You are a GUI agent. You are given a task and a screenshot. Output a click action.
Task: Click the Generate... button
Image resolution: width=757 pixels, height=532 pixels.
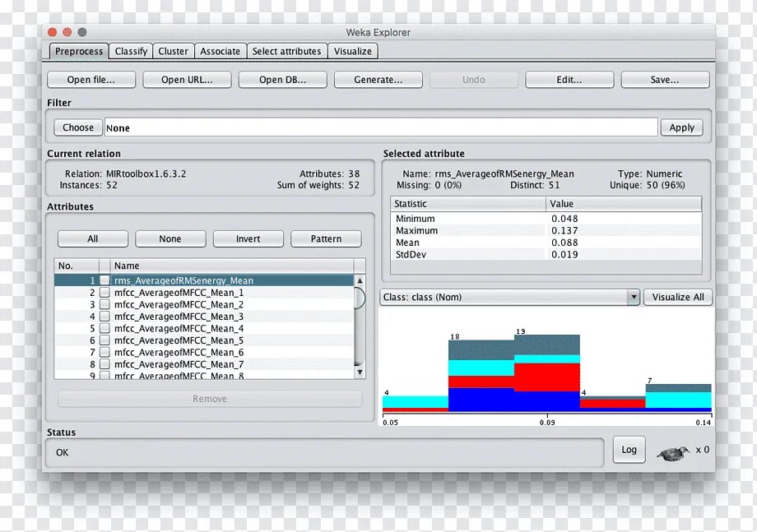(378, 80)
